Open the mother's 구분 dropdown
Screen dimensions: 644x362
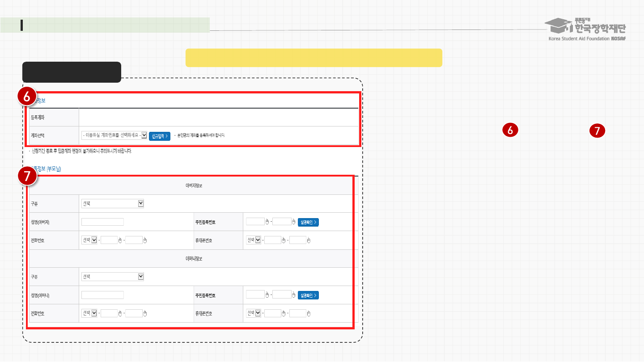pyautogui.click(x=113, y=277)
